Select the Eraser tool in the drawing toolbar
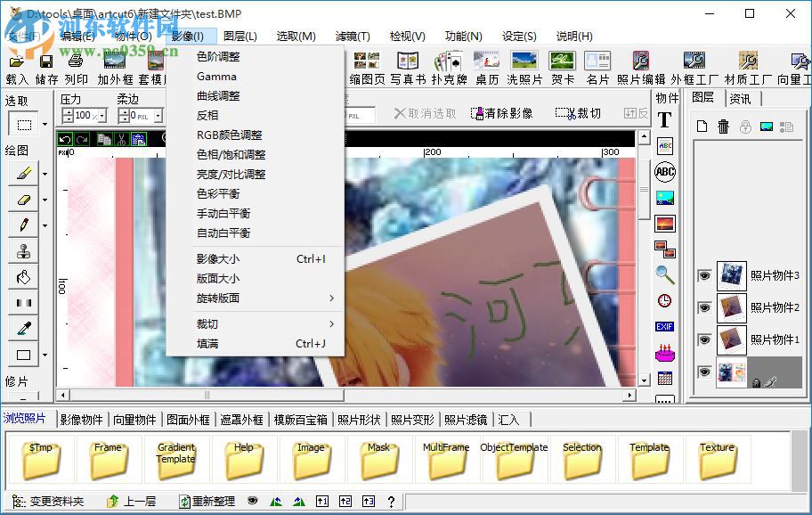Viewport: 812px width, 515px height. [x=22, y=198]
